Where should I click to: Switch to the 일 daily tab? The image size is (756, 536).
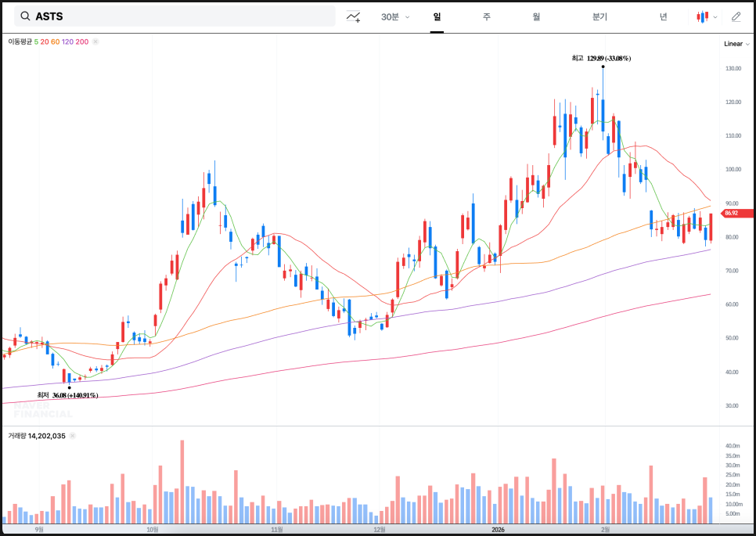coord(437,16)
